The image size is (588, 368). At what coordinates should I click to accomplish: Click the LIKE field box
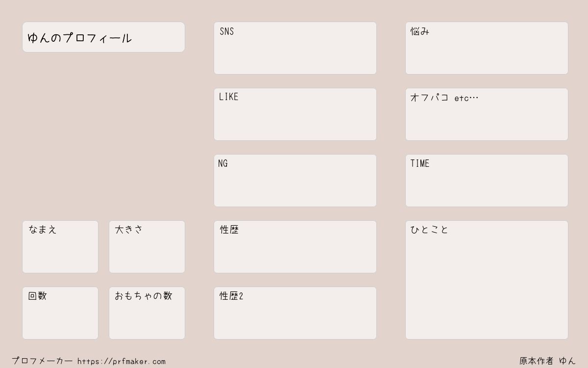tap(295, 114)
